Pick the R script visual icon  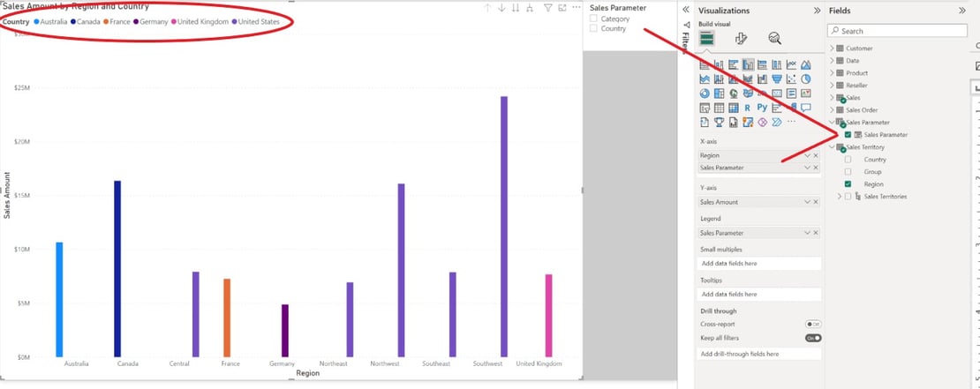pos(747,108)
